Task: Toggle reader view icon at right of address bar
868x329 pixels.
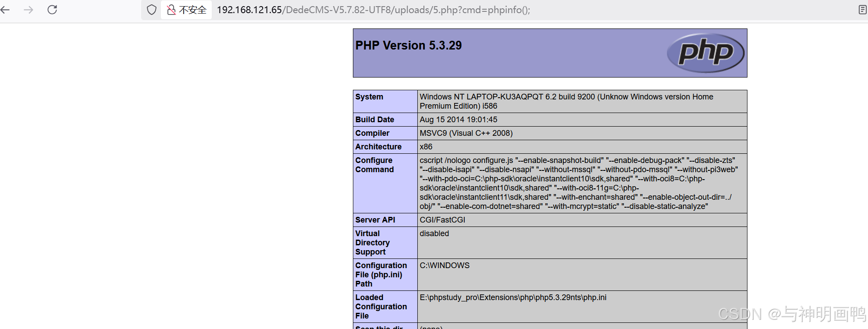Action: [x=862, y=10]
